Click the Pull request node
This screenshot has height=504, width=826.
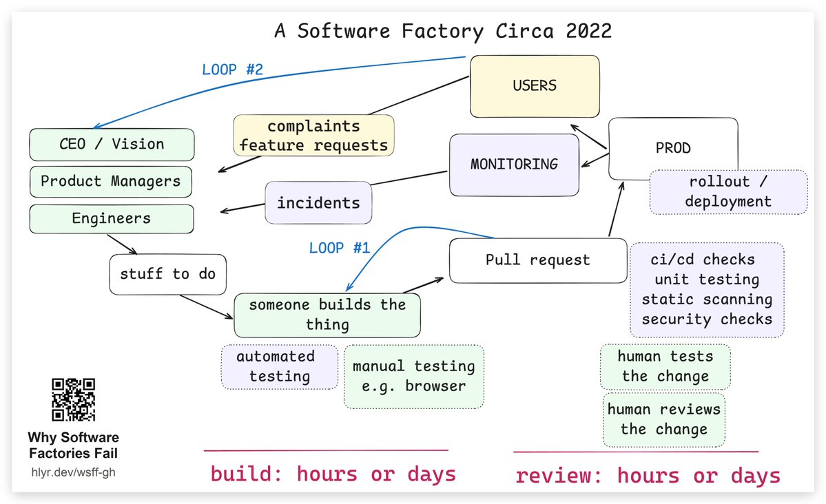tap(538, 261)
